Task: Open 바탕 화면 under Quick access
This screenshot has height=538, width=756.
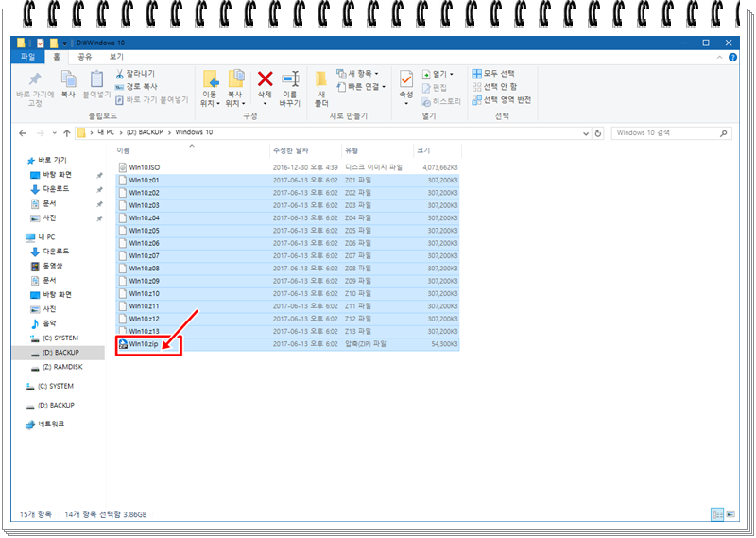Action: tap(51, 175)
